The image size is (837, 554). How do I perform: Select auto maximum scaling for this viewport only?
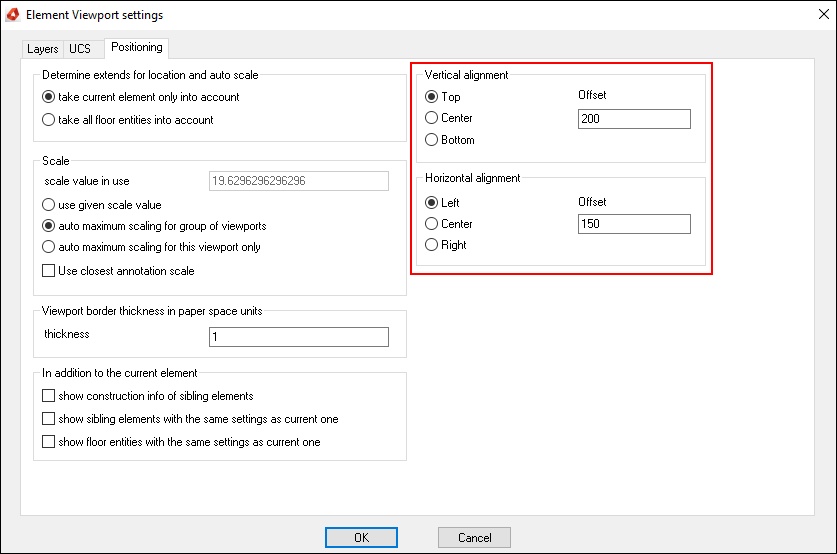(152, 247)
